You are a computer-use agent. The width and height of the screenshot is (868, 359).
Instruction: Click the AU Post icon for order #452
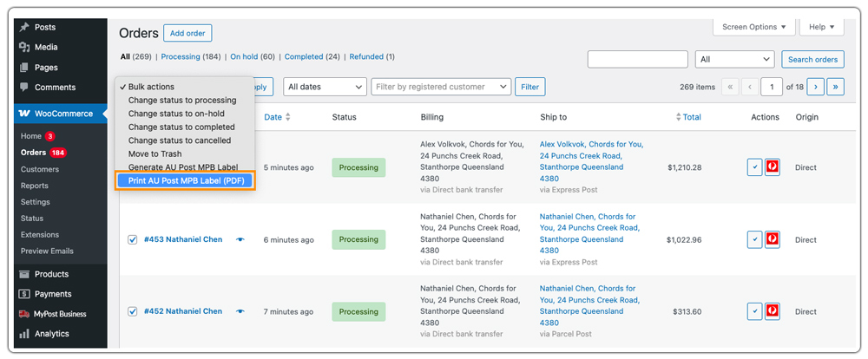pos(773,311)
